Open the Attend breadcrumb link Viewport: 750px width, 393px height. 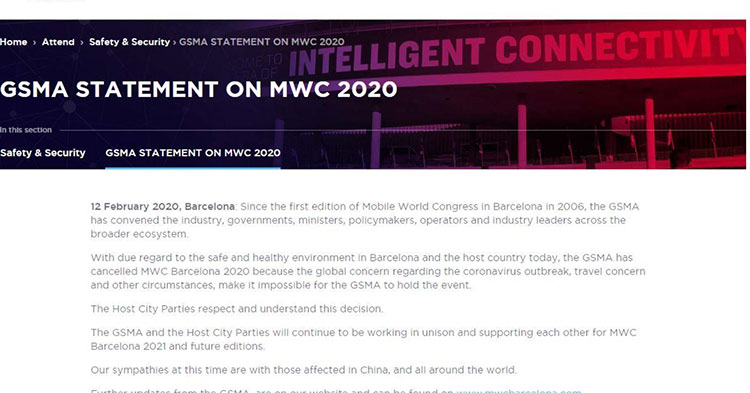pos(58,42)
